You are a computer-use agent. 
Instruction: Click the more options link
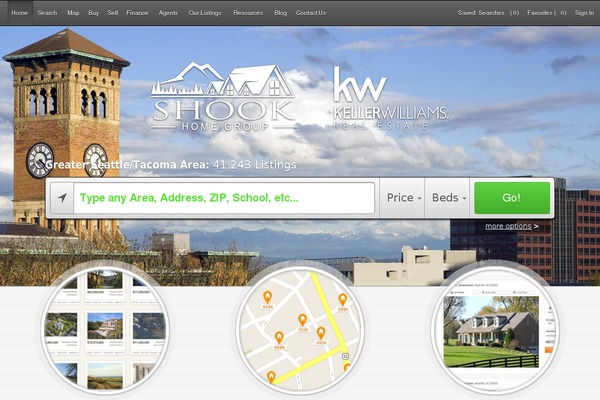[x=512, y=226]
